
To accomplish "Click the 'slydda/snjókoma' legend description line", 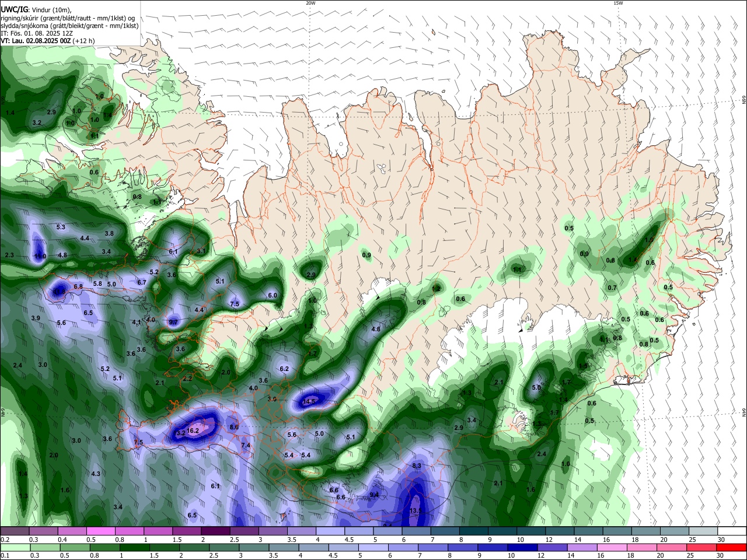I will point(69,26).
